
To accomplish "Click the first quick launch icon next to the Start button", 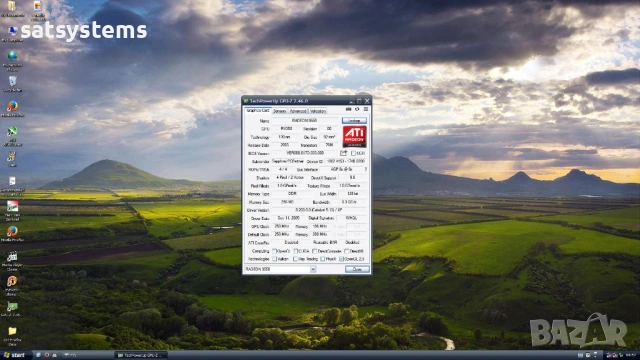I will point(38,355).
